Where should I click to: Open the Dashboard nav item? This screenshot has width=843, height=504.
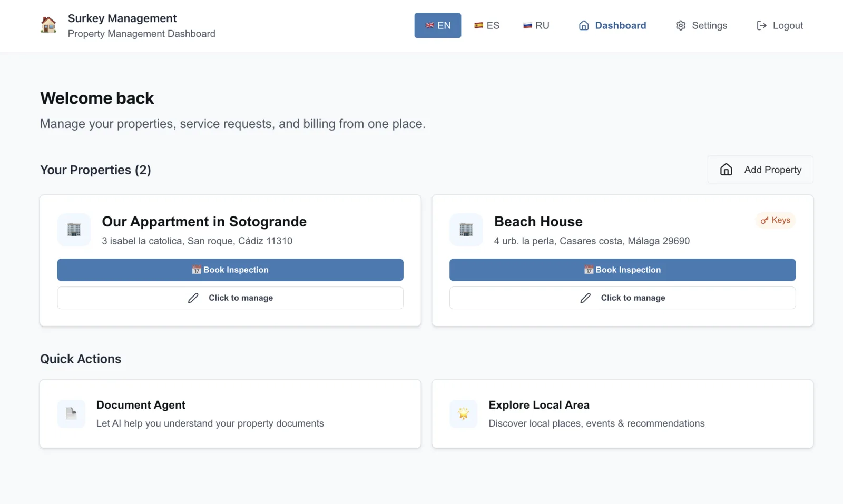coord(612,25)
